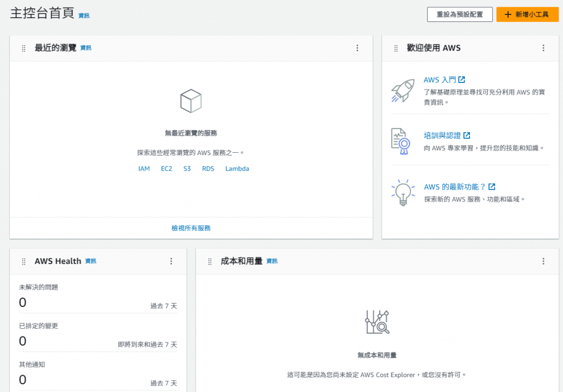Click the 其他通知 count of 0

pos(23,379)
